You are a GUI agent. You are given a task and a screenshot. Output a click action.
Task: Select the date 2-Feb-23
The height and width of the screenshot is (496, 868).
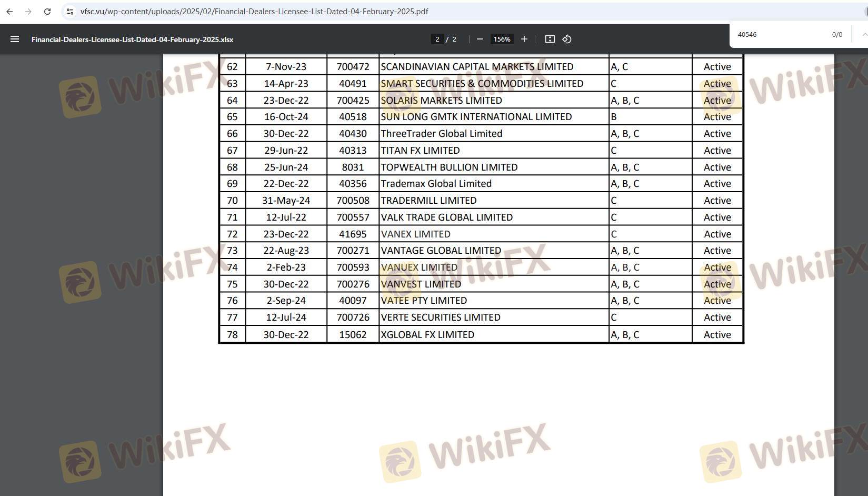click(286, 267)
